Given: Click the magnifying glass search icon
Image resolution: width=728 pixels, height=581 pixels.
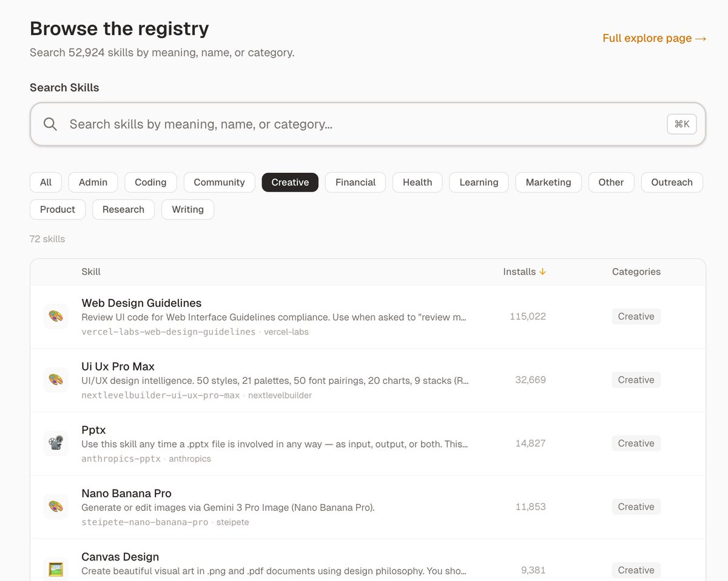Looking at the screenshot, I should [50, 124].
